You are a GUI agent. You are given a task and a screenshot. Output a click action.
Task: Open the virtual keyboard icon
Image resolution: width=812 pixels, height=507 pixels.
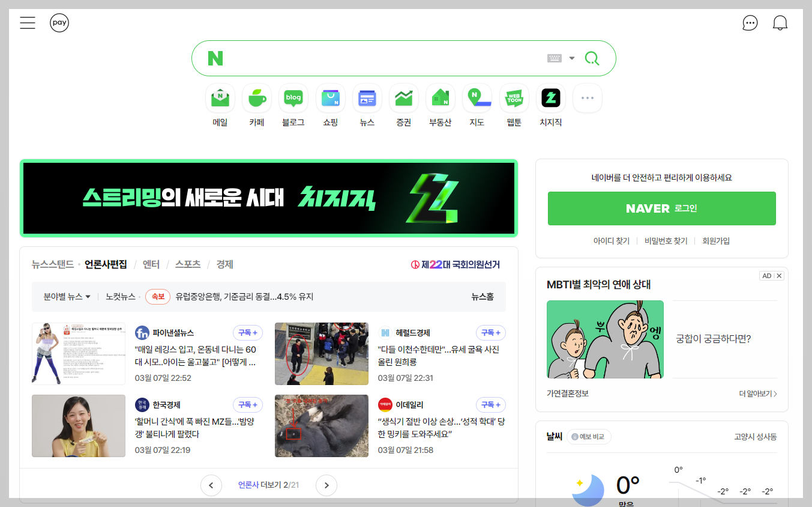click(x=555, y=58)
